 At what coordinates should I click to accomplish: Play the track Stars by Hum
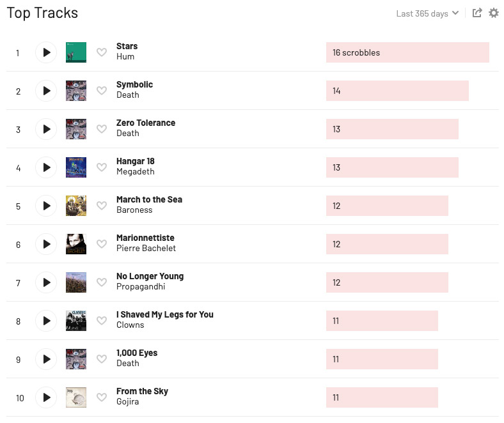(x=46, y=52)
